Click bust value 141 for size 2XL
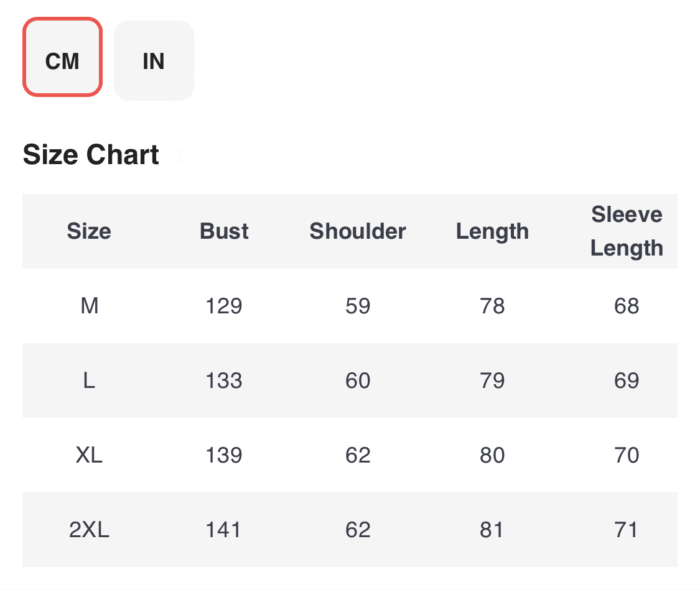The width and height of the screenshot is (700, 590). [x=223, y=530]
